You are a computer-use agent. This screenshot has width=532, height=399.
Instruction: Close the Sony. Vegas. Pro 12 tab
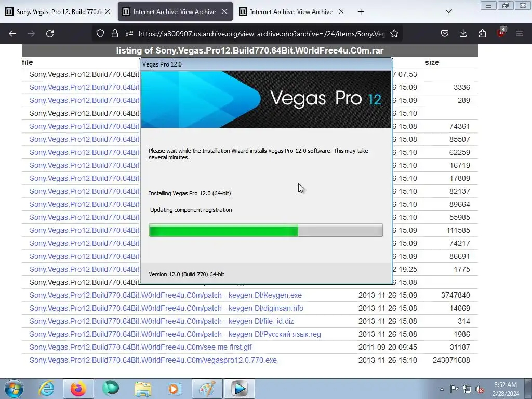108,11
